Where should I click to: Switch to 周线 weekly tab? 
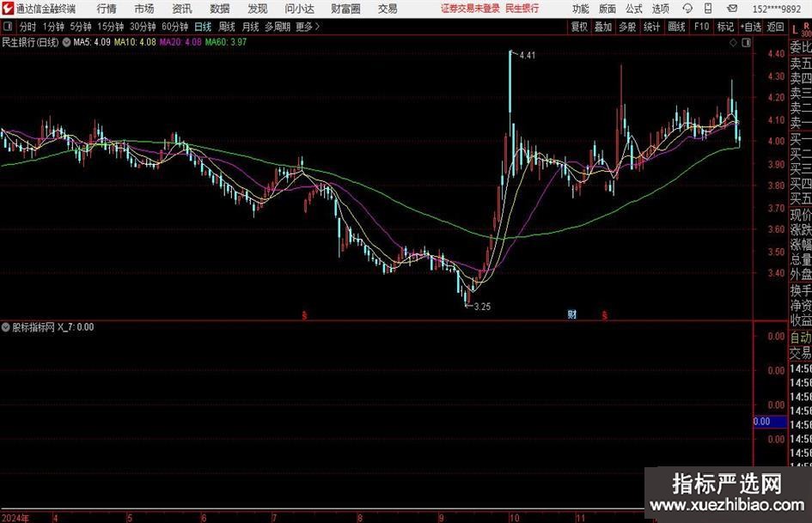pos(227,27)
